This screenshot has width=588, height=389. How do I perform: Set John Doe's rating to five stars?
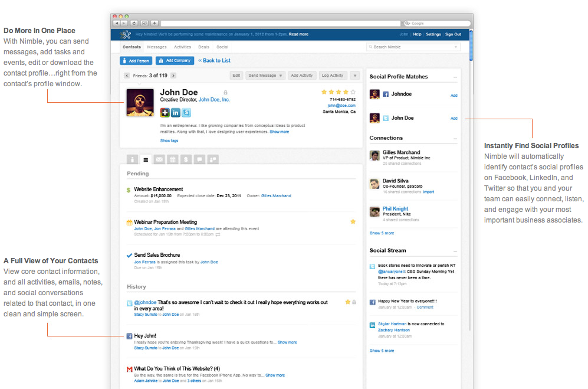click(353, 91)
